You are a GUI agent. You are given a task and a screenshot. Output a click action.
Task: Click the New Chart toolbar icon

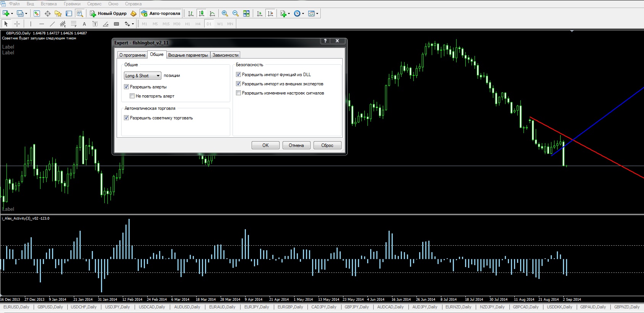pos(6,13)
